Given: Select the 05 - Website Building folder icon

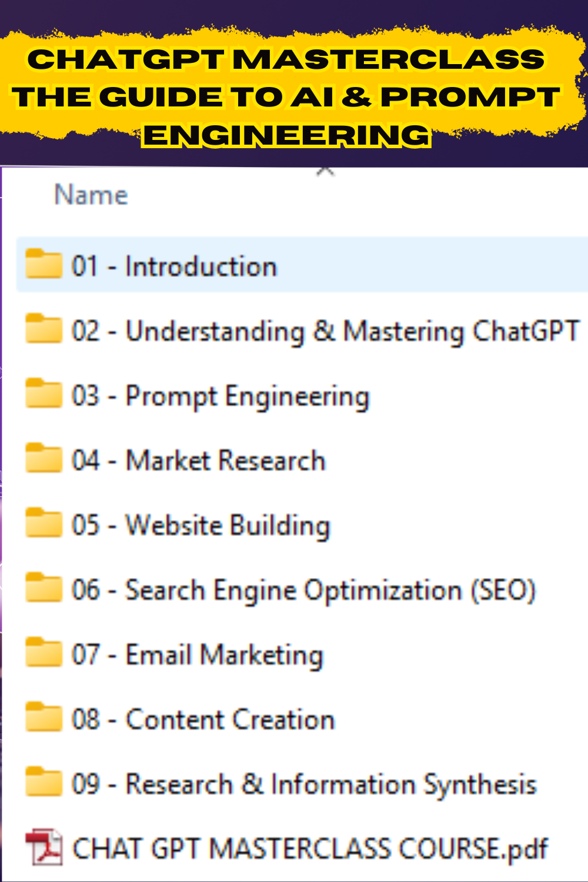Looking at the screenshot, I should pos(44,522).
